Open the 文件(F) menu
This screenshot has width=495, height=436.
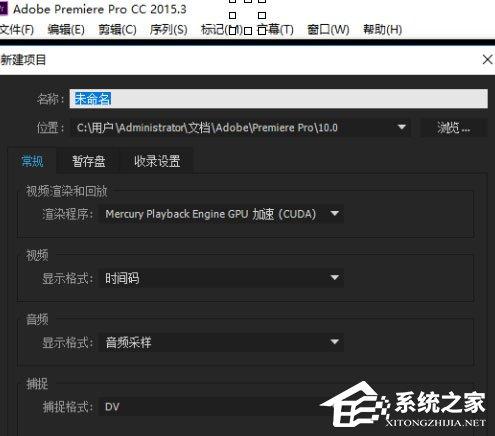point(17,30)
